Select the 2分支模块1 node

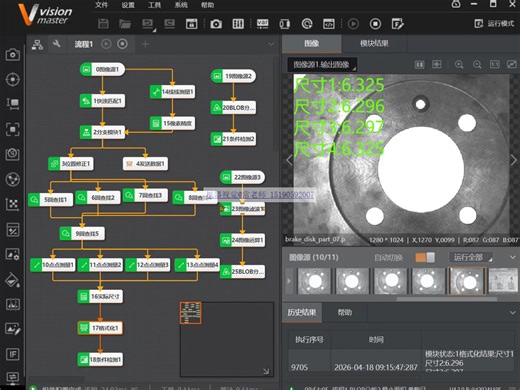pyautogui.click(x=102, y=132)
